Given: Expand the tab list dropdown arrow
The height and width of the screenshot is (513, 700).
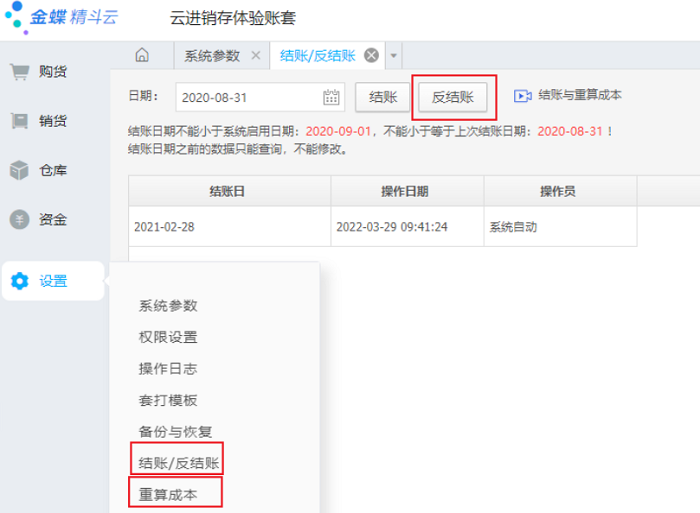Looking at the screenshot, I should coord(394,56).
